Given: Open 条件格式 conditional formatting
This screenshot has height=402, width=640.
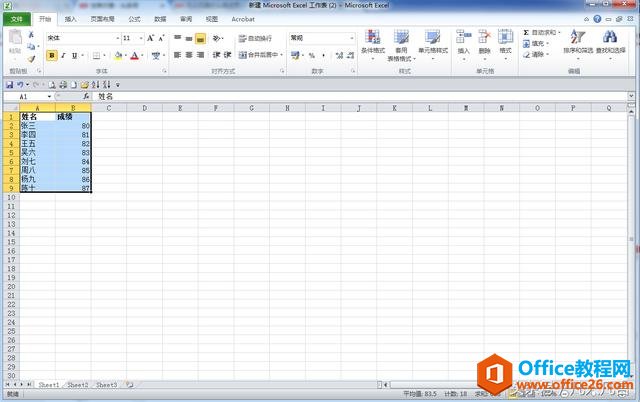Looking at the screenshot, I should (x=373, y=45).
